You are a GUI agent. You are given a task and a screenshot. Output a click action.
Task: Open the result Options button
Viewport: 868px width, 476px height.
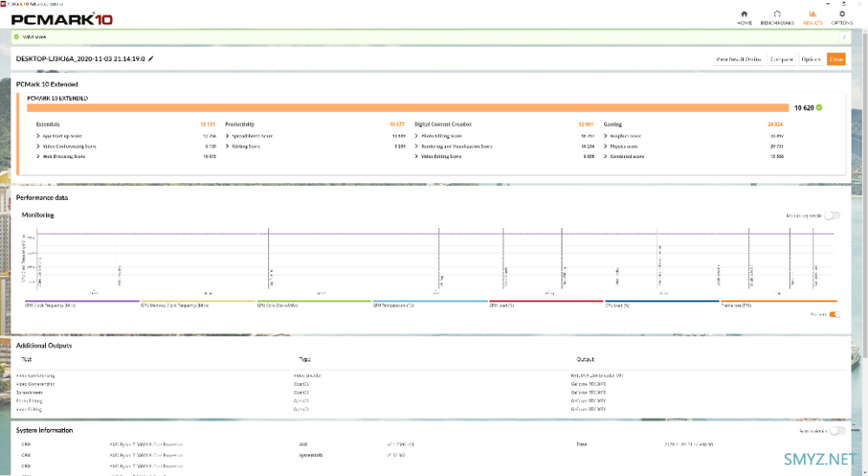coord(811,59)
